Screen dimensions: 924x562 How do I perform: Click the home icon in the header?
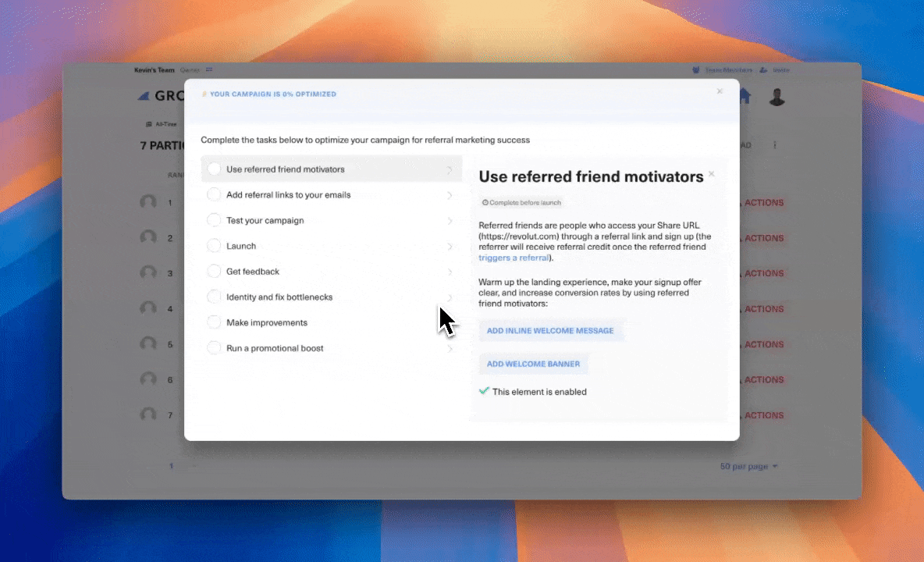point(744,96)
